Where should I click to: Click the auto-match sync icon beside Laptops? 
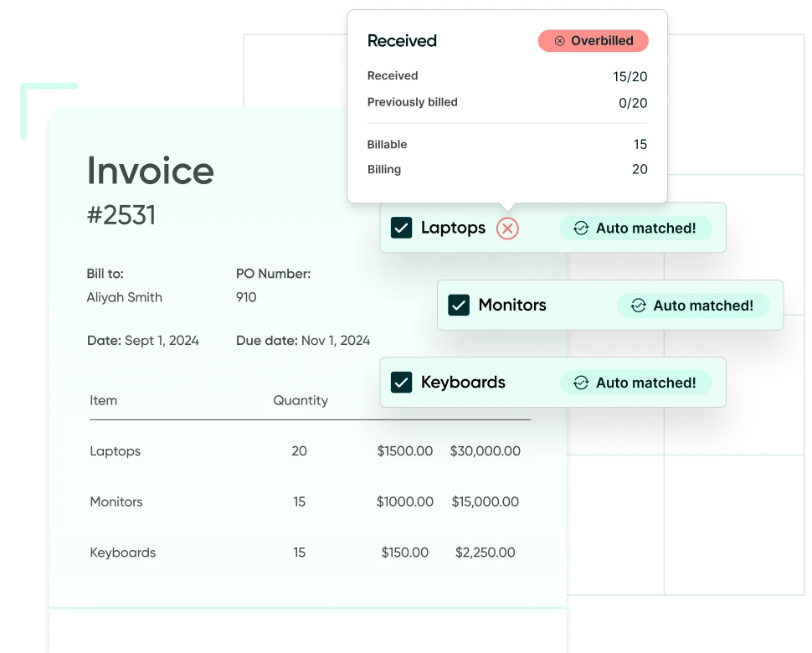(x=581, y=228)
